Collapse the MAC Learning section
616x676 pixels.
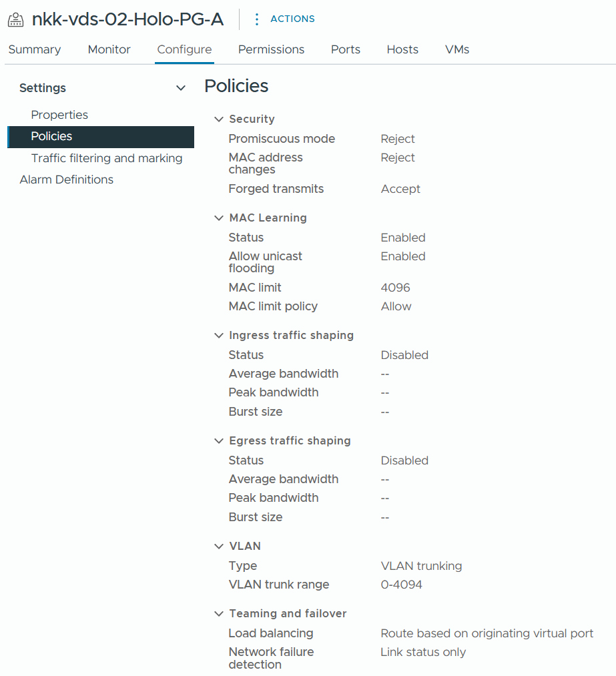pos(218,218)
